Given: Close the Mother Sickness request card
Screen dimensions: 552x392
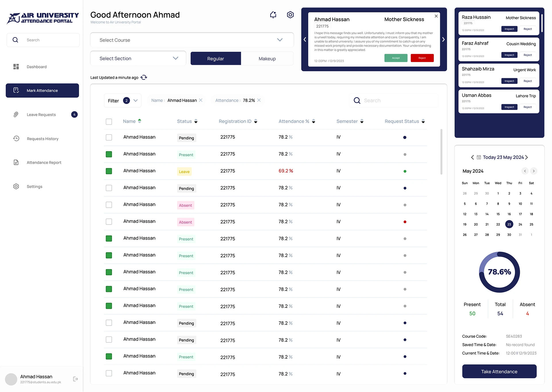Looking at the screenshot, I should [x=436, y=16].
